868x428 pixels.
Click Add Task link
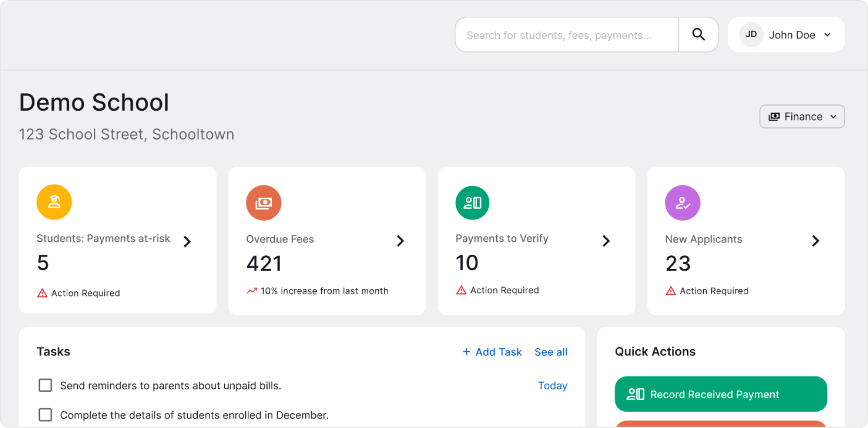(x=492, y=352)
